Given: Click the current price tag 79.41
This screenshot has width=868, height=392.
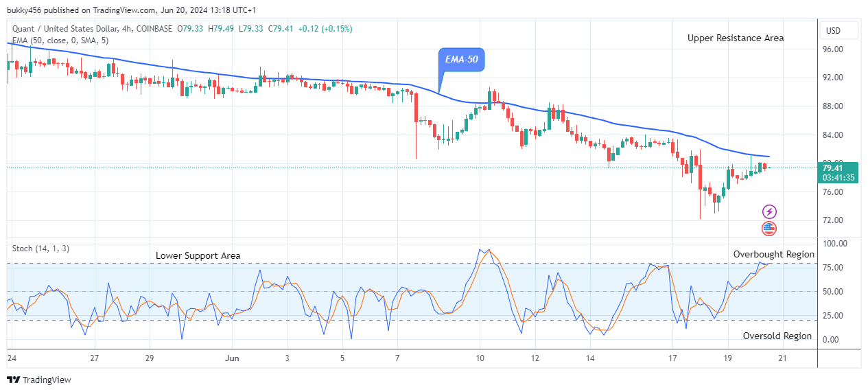Looking at the screenshot, I should pyautogui.click(x=839, y=168).
